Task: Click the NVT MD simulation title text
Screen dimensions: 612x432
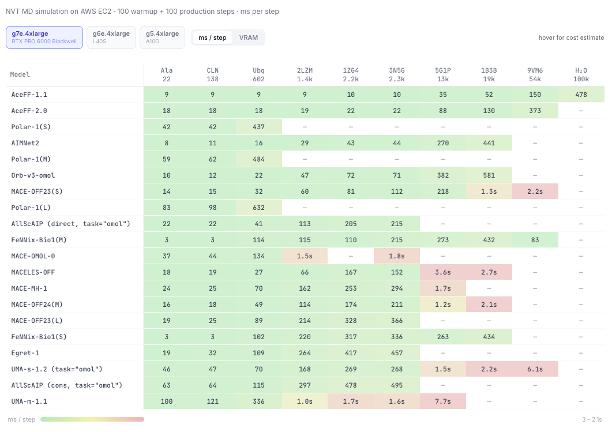Action: 142,11
